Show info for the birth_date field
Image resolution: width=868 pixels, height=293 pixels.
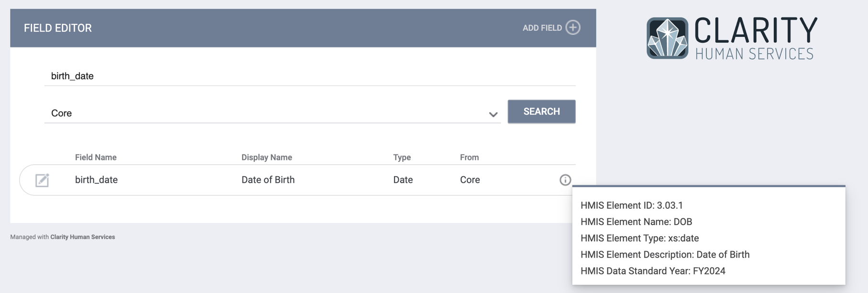tap(565, 180)
